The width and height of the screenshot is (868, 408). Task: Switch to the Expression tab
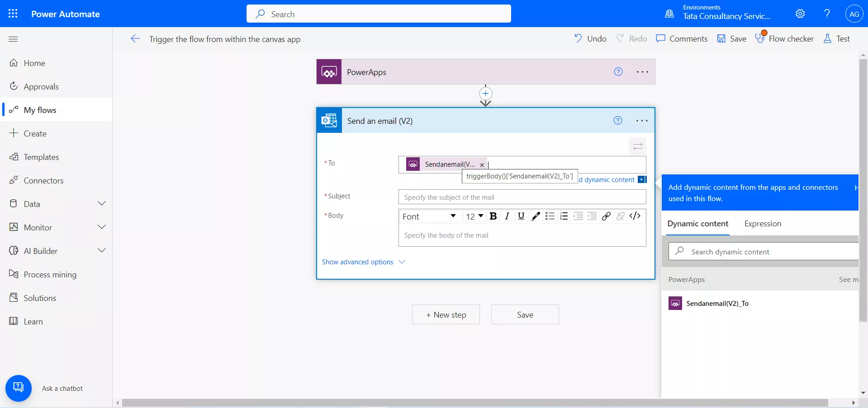click(x=763, y=224)
